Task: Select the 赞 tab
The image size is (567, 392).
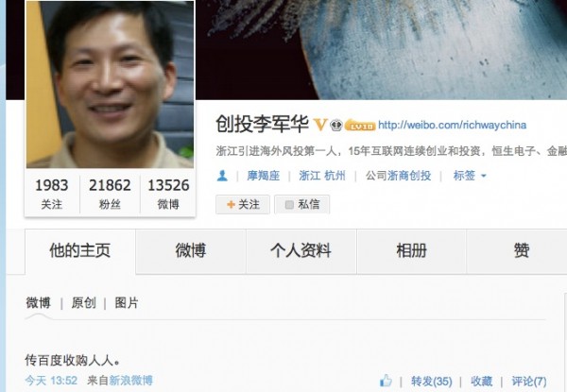Action: (522, 251)
